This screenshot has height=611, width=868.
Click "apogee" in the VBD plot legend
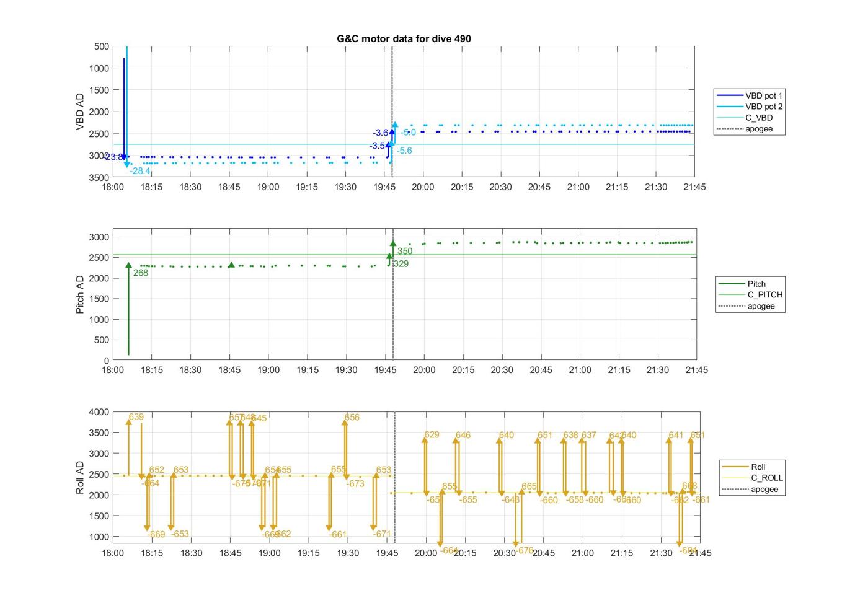point(759,129)
